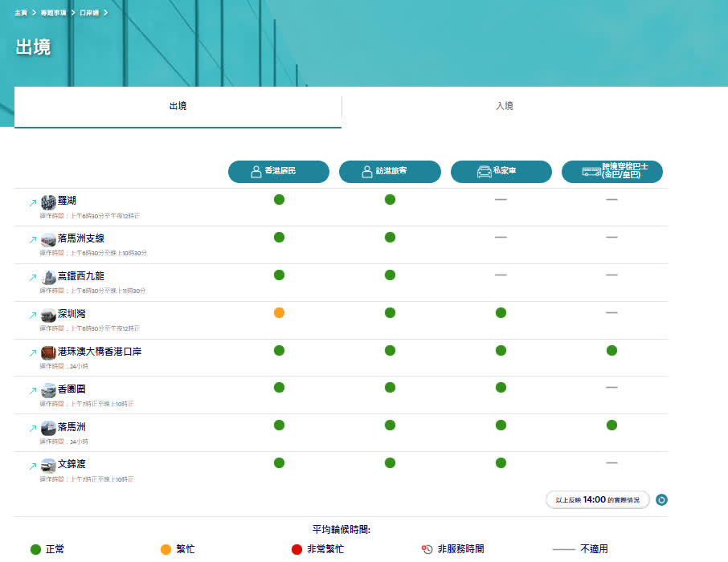Click the refresh icon beside 14:00 status

coord(661,500)
